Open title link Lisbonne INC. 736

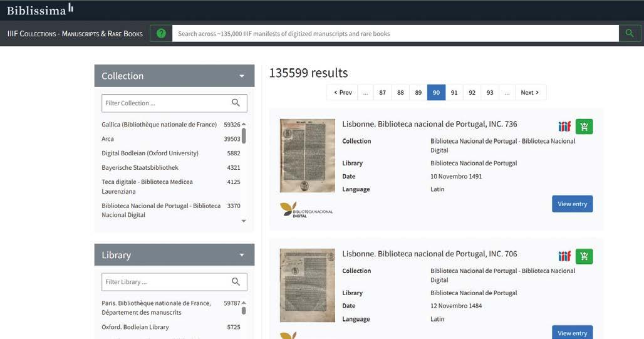click(430, 124)
